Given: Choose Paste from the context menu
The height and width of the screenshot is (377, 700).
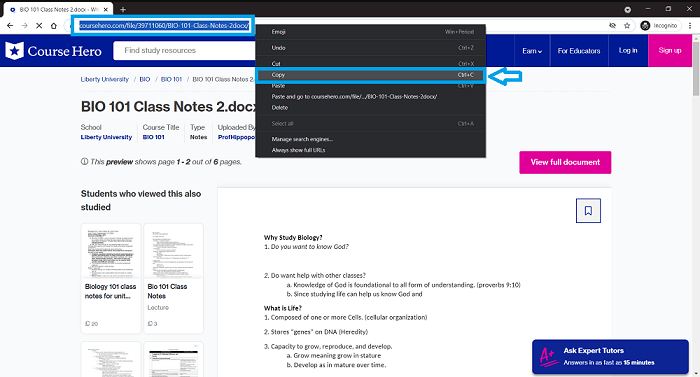Looking at the screenshot, I should point(370,86).
